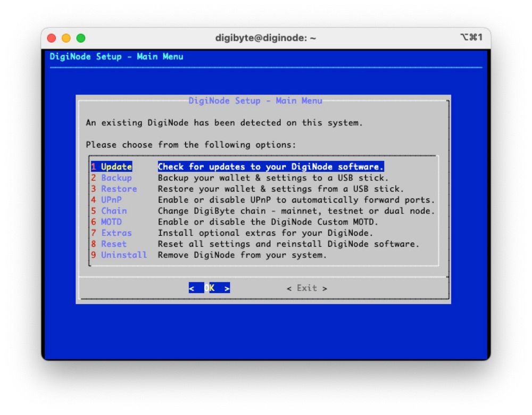Choose the Restore menu entry
The width and height of the screenshot is (532, 415).
pos(114,189)
